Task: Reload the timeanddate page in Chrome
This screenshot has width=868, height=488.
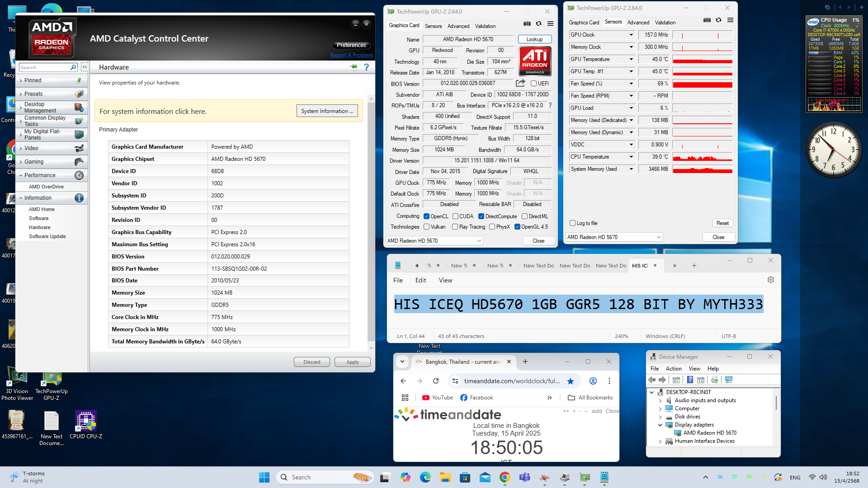Action: point(436,381)
